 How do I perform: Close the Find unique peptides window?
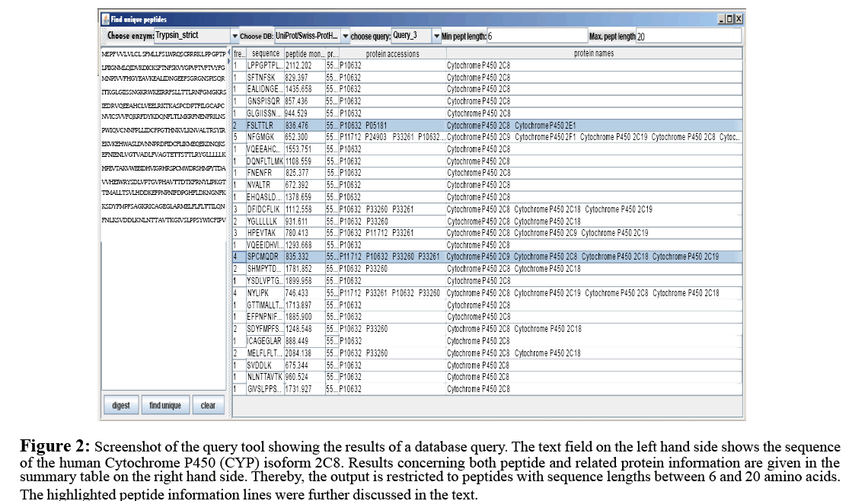pyautogui.click(x=738, y=19)
